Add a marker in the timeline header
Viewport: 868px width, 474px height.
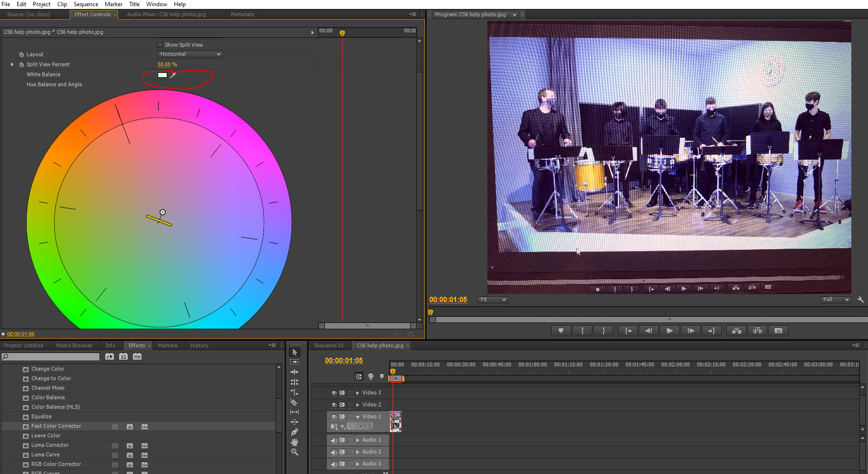click(382, 376)
